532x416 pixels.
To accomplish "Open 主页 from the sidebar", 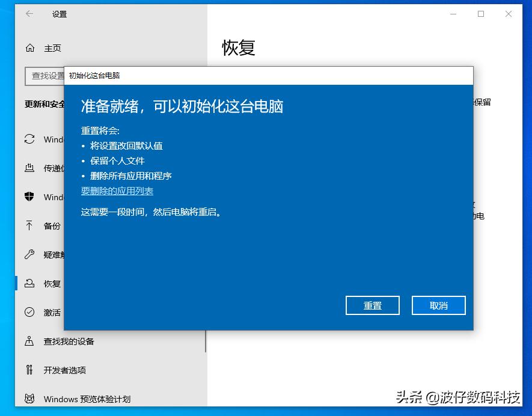I will 54,48.
